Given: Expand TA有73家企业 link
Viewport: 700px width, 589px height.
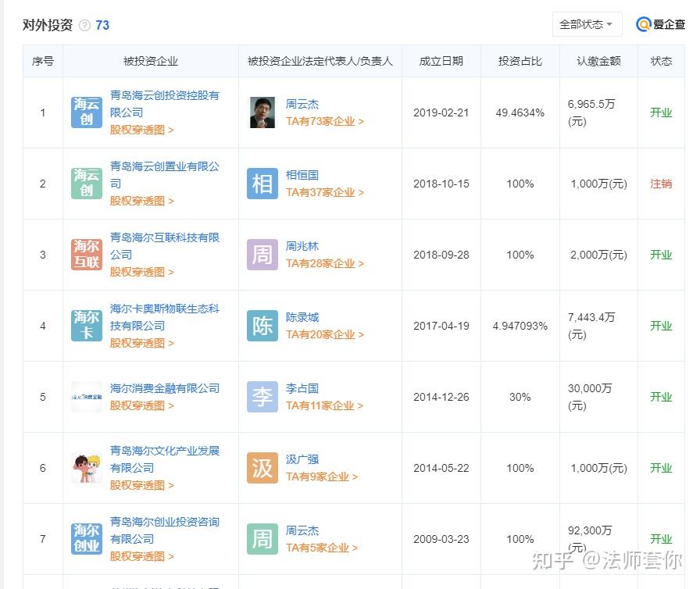Looking at the screenshot, I should point(325,121).
